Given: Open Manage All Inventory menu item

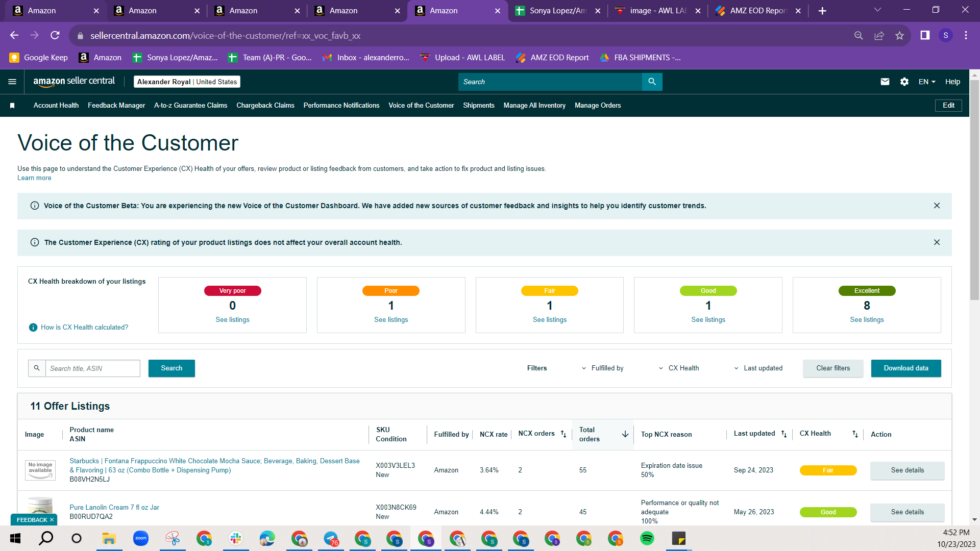Looking at the screenshot, I should point(534,106).
